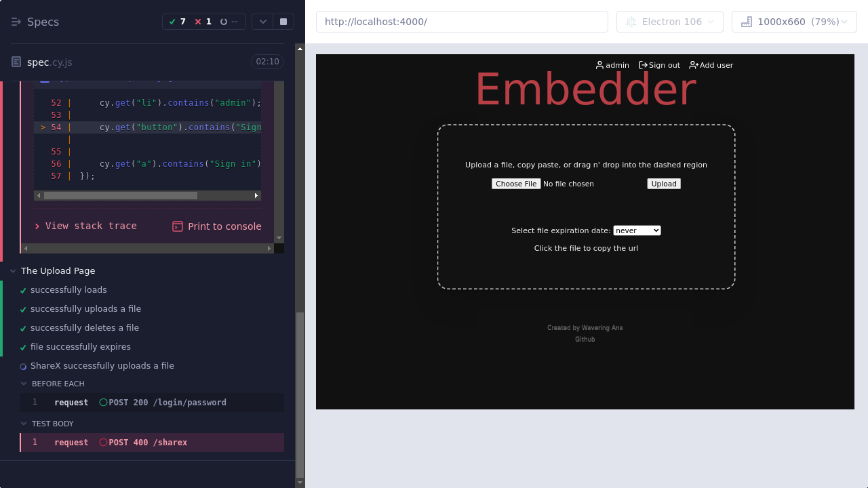
Task: Click the Print to console icon
Action: click(x=178, y=226)
